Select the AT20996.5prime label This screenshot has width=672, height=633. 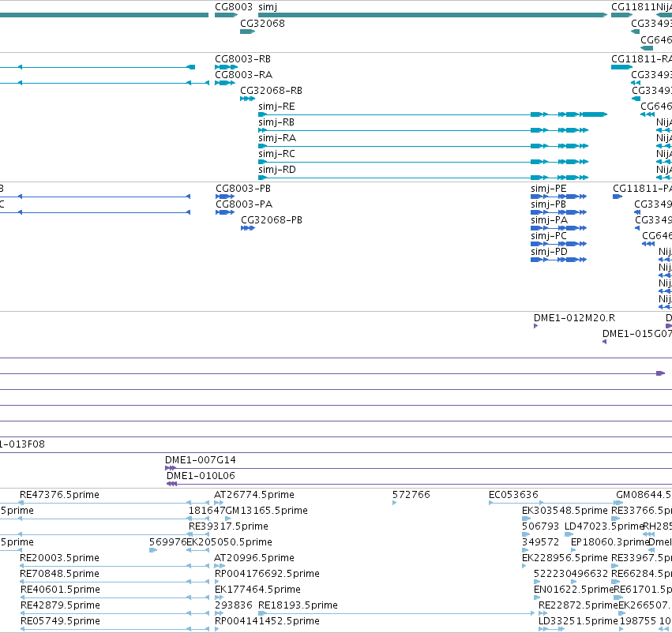pos(253,558)
